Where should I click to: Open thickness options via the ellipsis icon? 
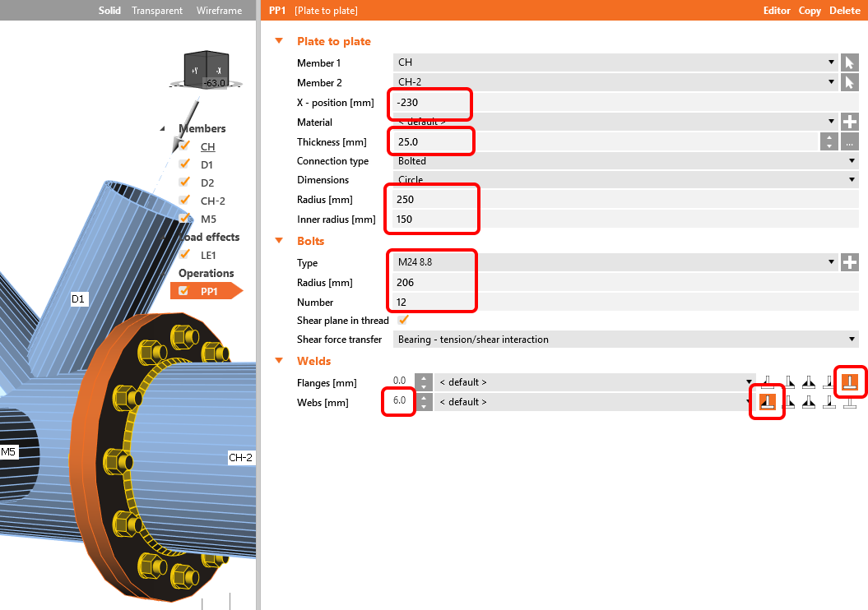[849, 141]
